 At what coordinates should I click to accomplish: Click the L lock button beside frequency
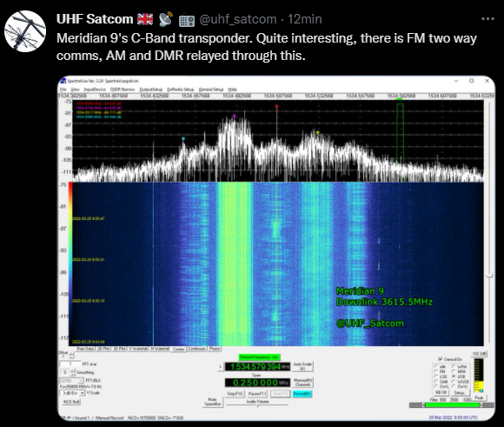[x=221, y=366]
